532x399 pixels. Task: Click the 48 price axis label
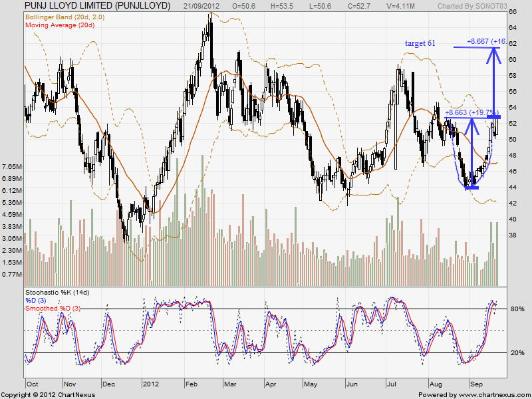coord(513,156)
